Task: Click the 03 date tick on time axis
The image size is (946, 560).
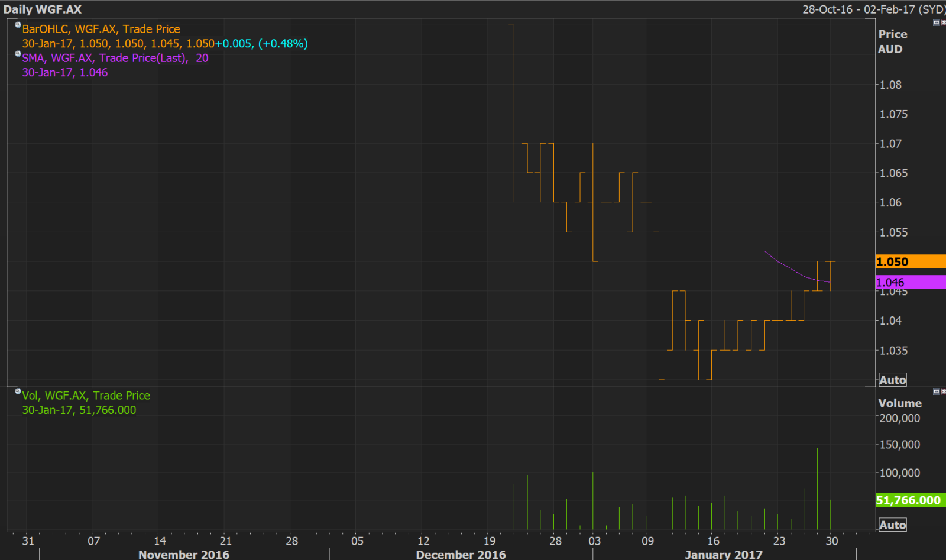Action: coord(594,541)
